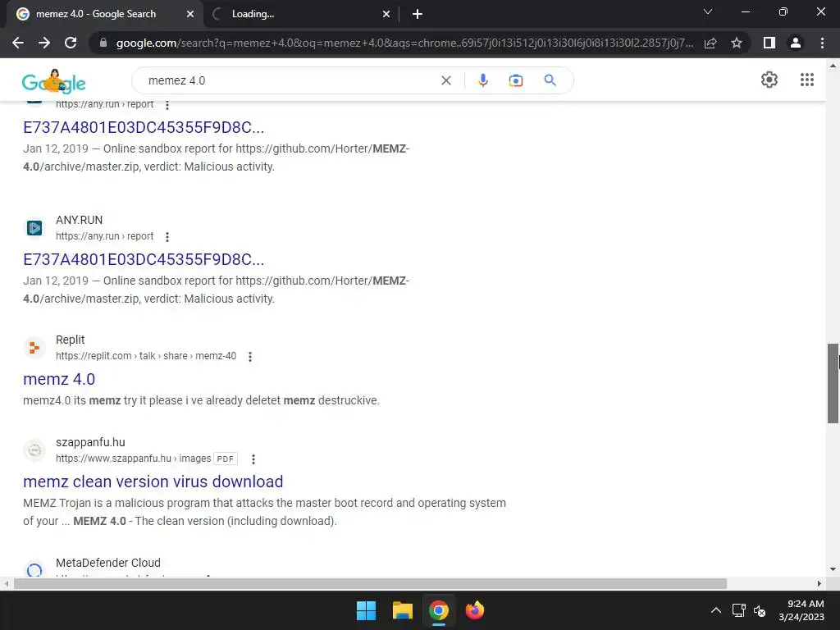Open the Chrome side panel

(769, 43)
